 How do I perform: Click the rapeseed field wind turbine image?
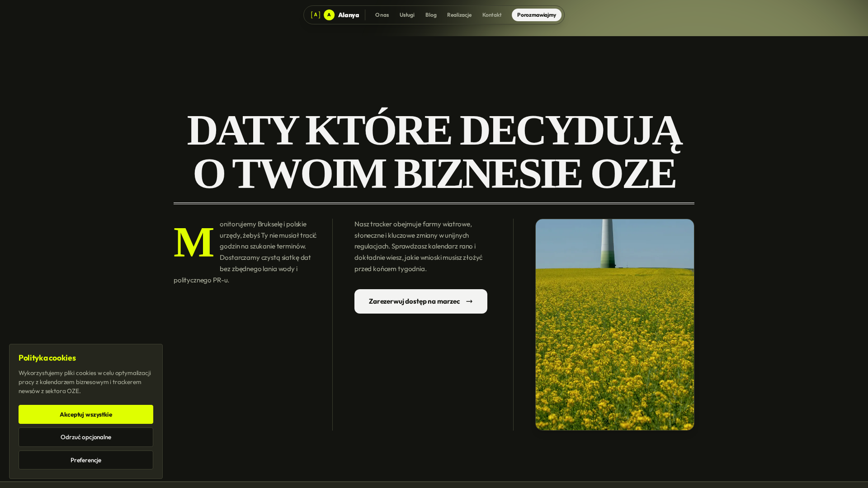pos(615,324)
